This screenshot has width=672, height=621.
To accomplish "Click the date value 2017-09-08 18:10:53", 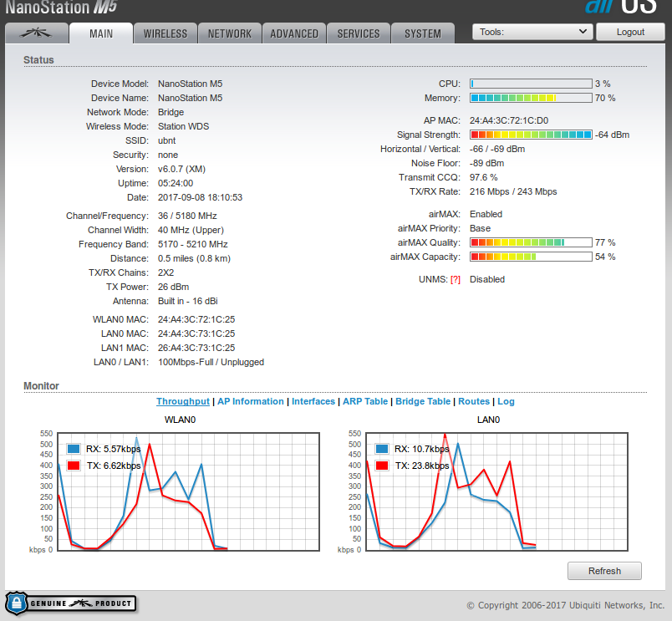I will pyautogui.click(x=200, y=197).
